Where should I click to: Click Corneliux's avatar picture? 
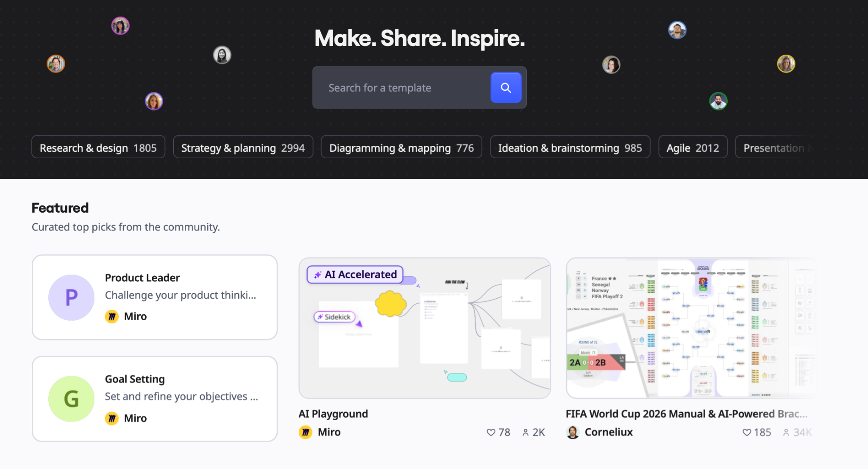(x=573, y=432)
